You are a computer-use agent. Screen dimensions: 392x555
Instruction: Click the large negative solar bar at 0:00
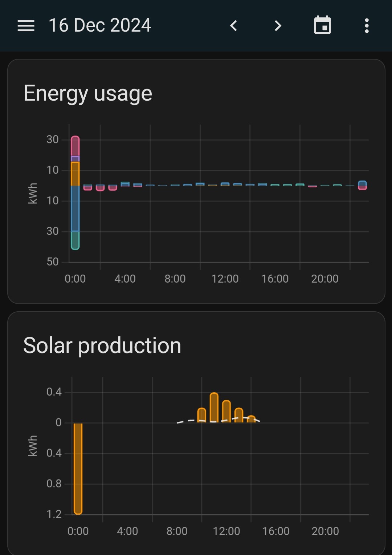click(x=78, y=469)
